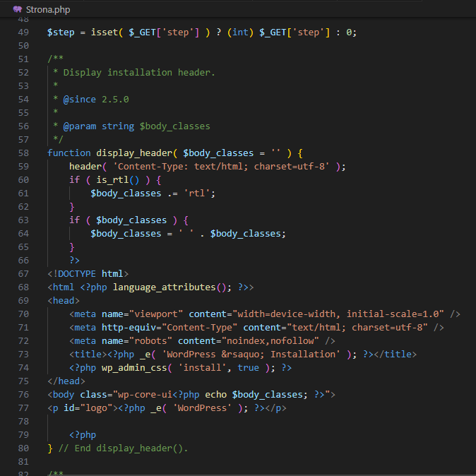Click the "wp-core-ui" body class string

pos(139,395)
